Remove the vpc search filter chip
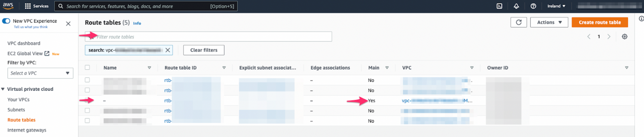The width and height of the screenshot is (644, 137). click(x=168, y=50)
